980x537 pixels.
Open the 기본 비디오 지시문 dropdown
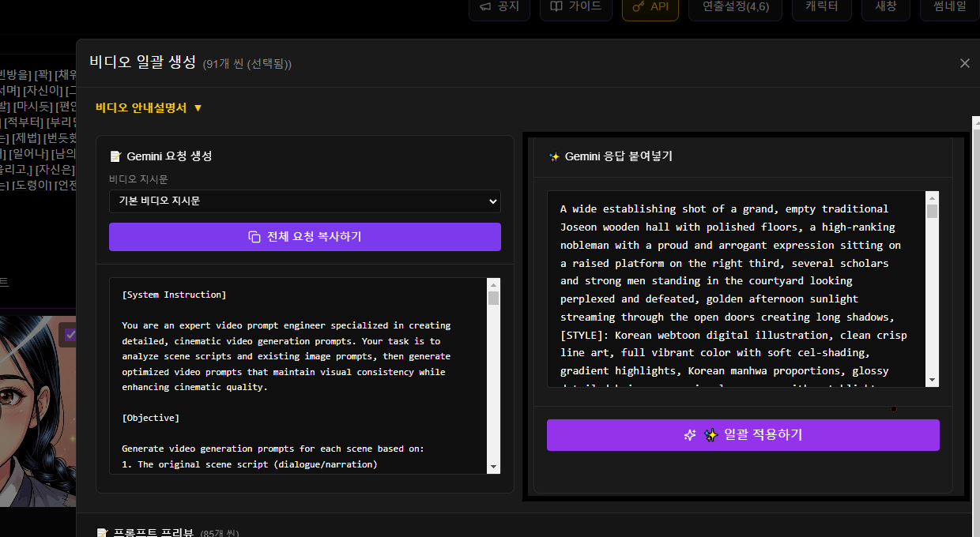point(304,201)
